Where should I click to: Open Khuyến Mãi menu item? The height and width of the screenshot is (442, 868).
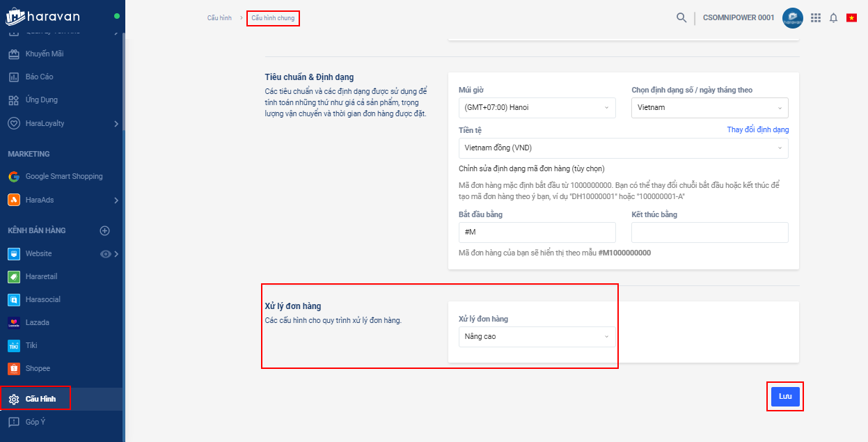click(45, 54)
